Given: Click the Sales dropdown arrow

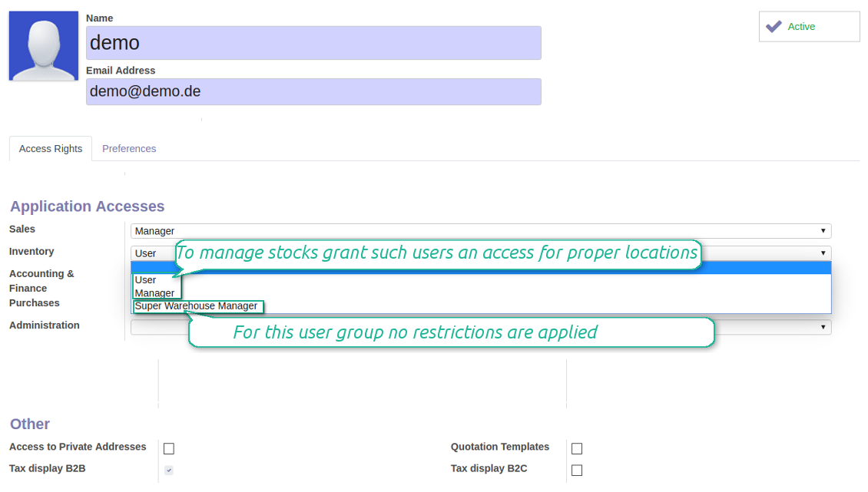Looking at the screenshot, I should pos(823,231).
